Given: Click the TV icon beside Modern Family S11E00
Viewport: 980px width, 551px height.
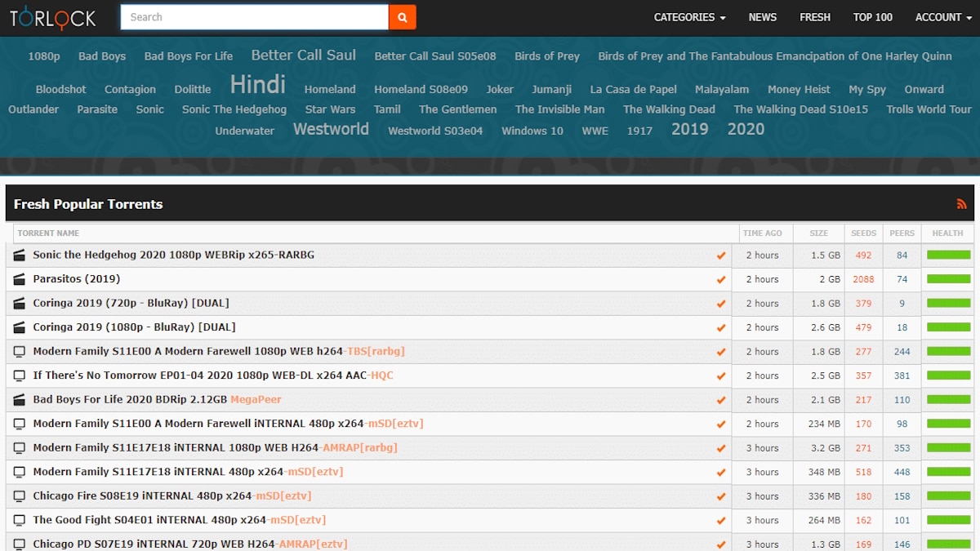Looking at the screenshot, I should pyautogui.click(x=18, y=351).
